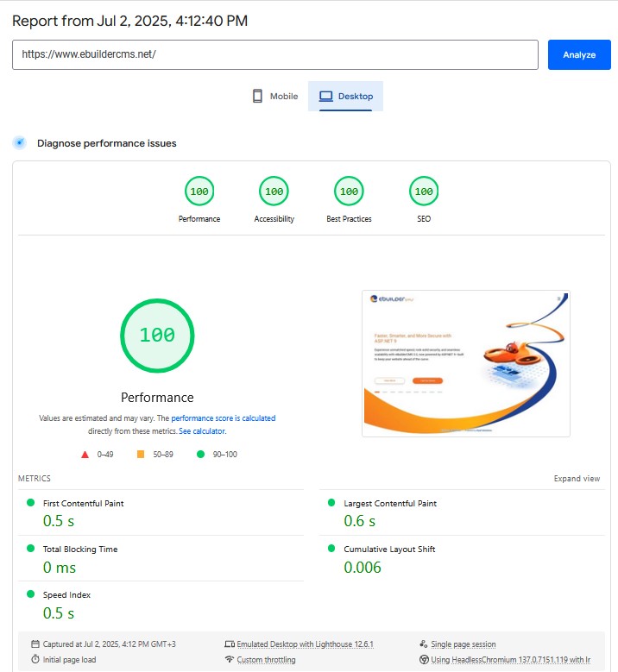
Task: Click the website screenshot thumbnail
Action: 466,363
